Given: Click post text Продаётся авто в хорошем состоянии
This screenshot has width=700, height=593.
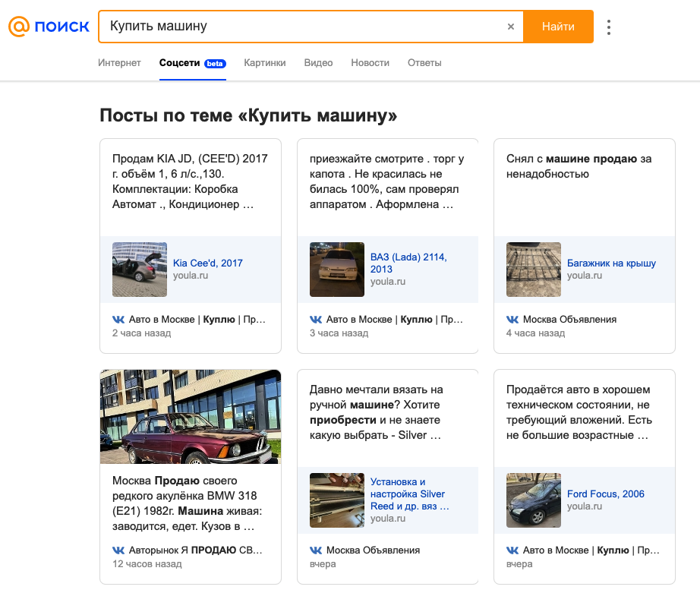Looking at the screenshot, I should point(579,412).
